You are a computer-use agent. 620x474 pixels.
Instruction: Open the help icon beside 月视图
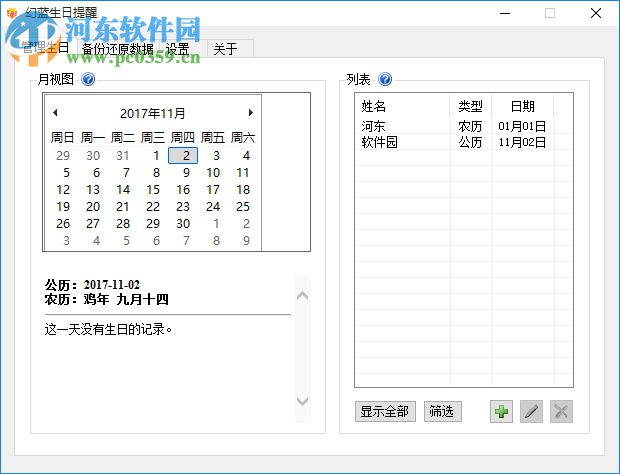[88, 79]
